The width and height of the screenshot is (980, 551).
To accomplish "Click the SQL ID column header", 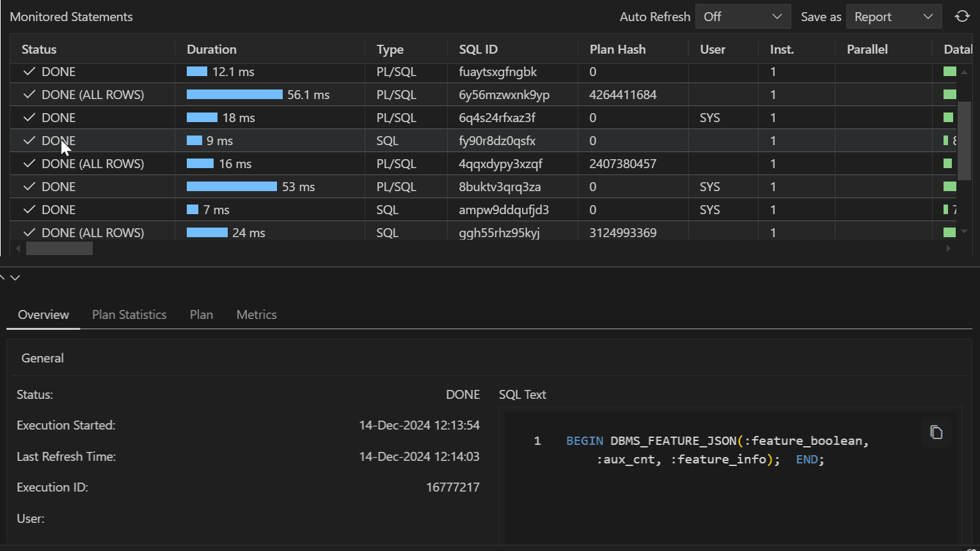I will (x=478, y=49).
